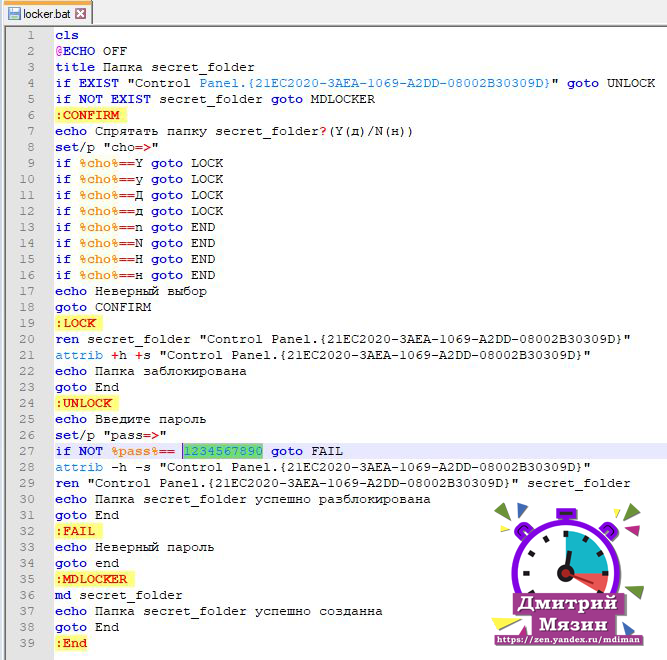This screenshot has width=667, height=660.
Task: Click the set/p "pass=>" line
Action: coord(111,435)
